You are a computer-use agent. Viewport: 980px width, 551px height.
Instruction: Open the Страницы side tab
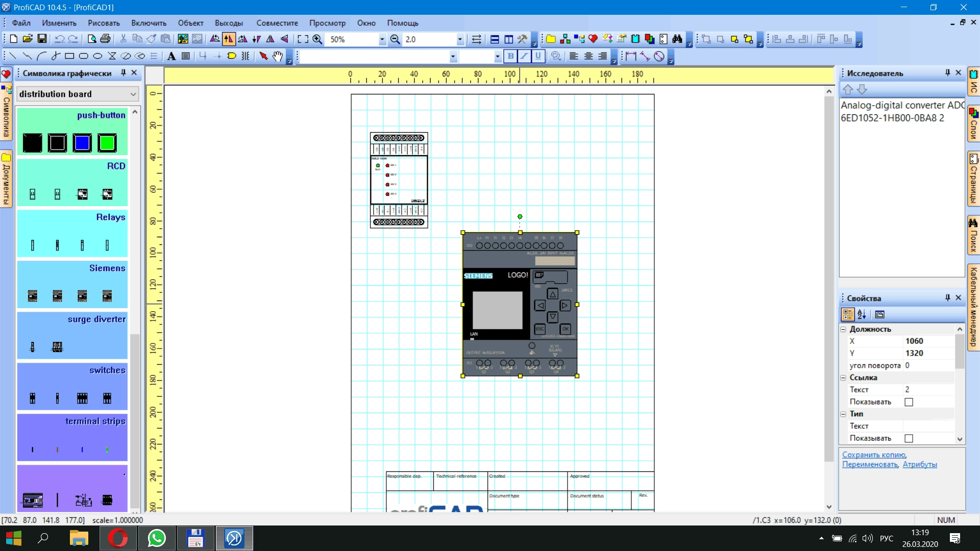[x=973, y=179]
